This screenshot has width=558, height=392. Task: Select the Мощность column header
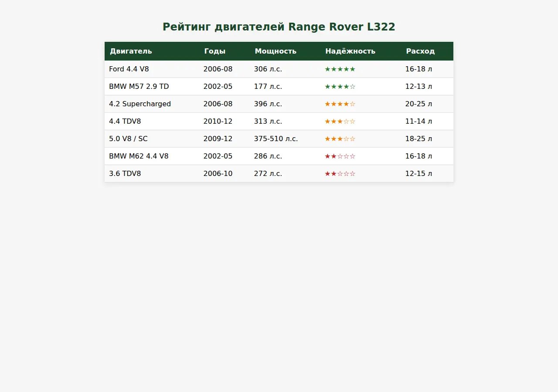pos(275,51)
